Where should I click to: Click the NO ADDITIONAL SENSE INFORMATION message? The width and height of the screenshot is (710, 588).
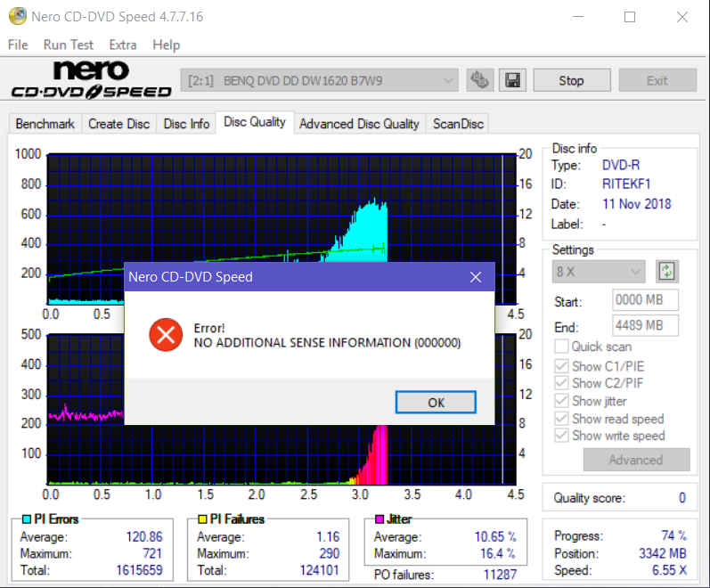pos(327,342)
